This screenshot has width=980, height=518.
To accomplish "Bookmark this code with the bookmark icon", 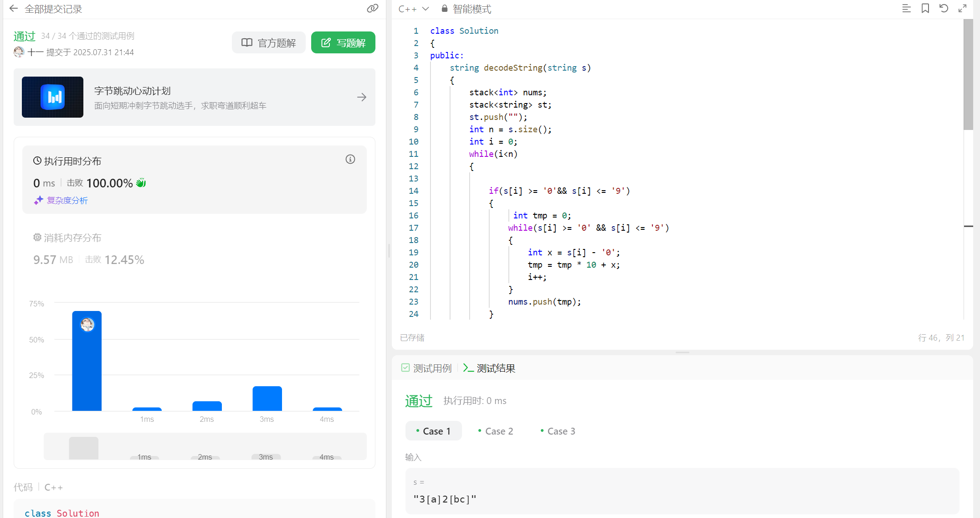I will [x=925, y=9].
